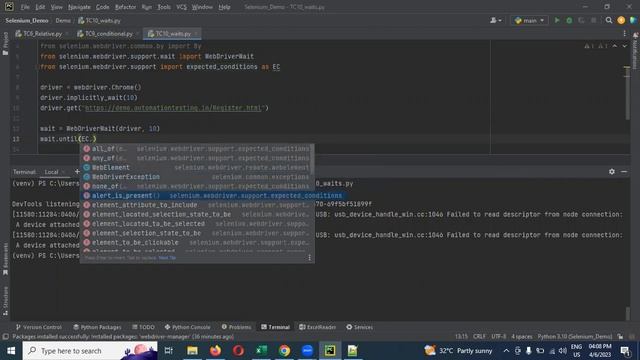Click Selenium_Demo project breadcrumb

click(x=27, y=20)
